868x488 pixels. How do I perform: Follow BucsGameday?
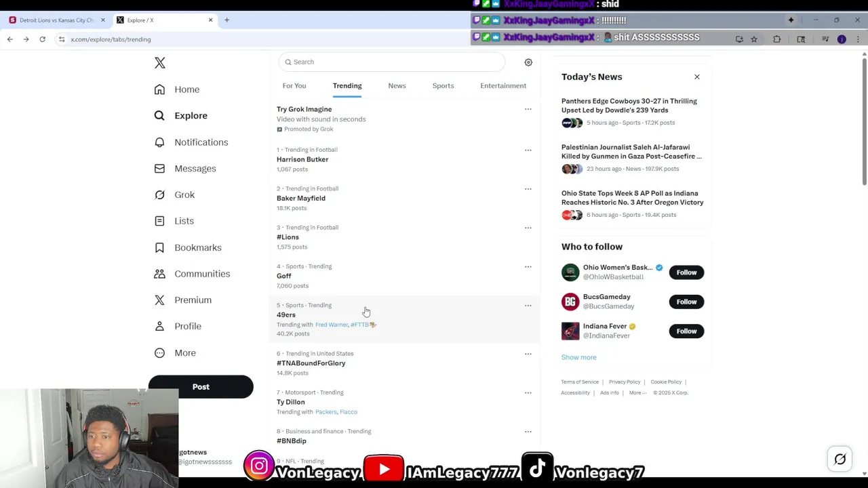686,302
